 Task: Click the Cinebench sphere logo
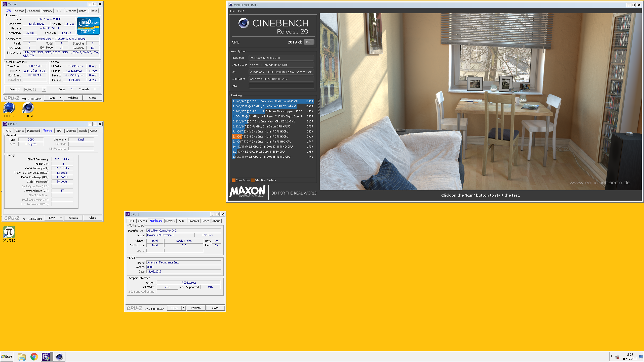[244, 23]
